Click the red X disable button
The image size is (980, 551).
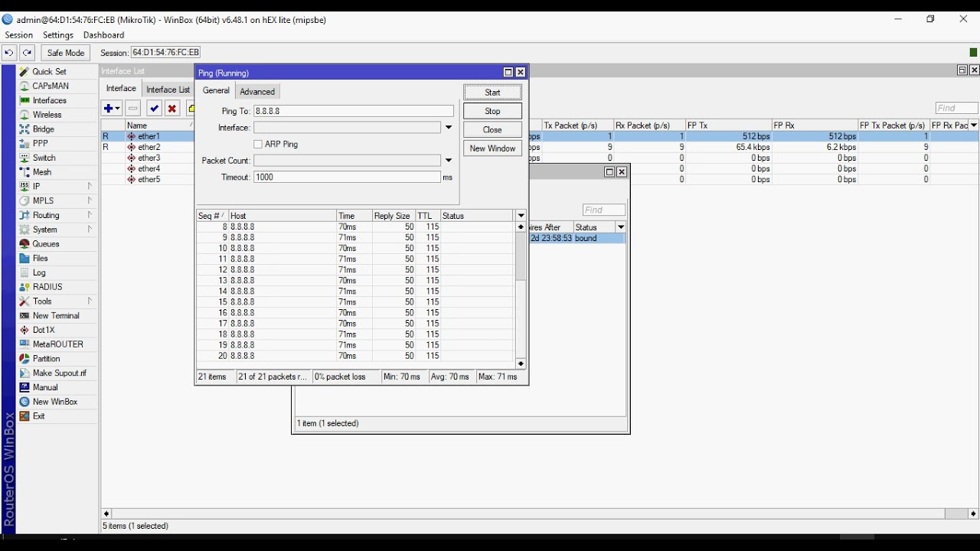[172, 109]
